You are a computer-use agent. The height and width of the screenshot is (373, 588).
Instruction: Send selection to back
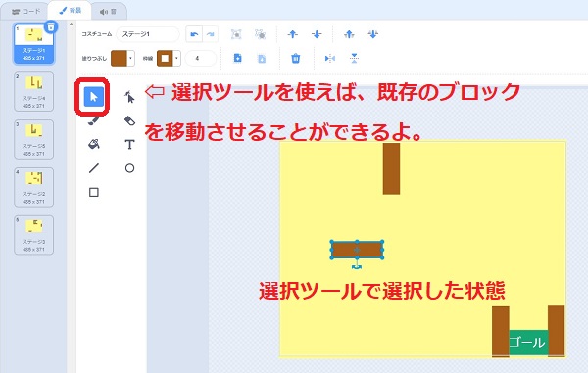(x=372, y=34)
